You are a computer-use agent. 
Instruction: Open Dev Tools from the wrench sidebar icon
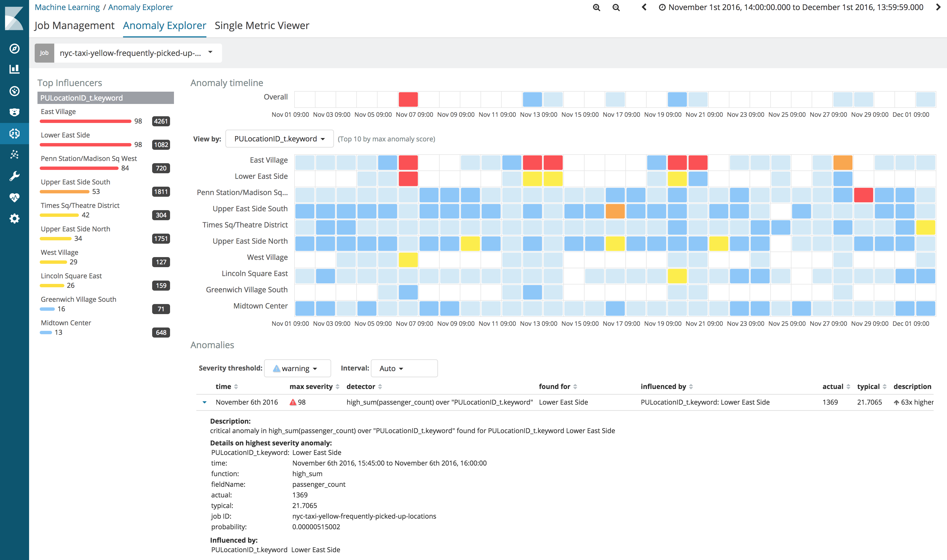coord(14,176)
